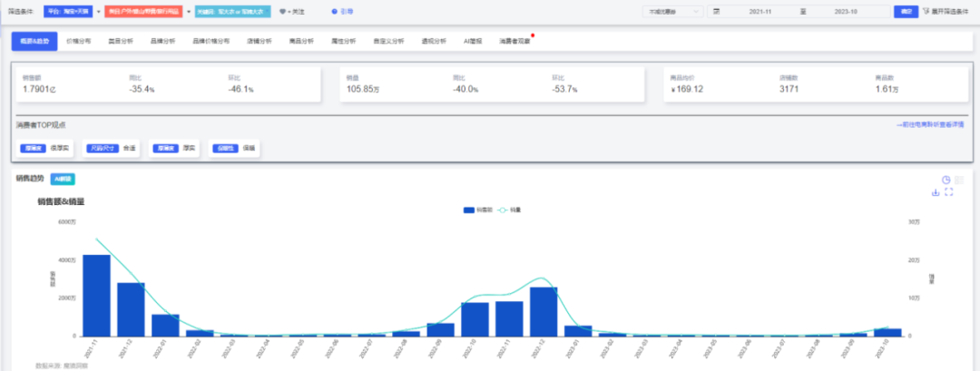Expand the chart to fullscreen
The height and width of the screenshot is (371, 980).
948,192
